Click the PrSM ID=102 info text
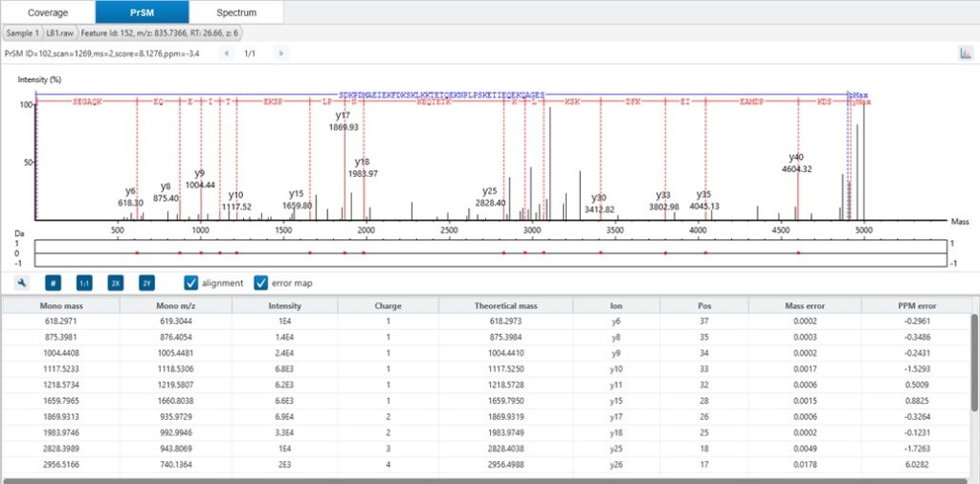Screen dimensions: 980x484 click(101, 54)
